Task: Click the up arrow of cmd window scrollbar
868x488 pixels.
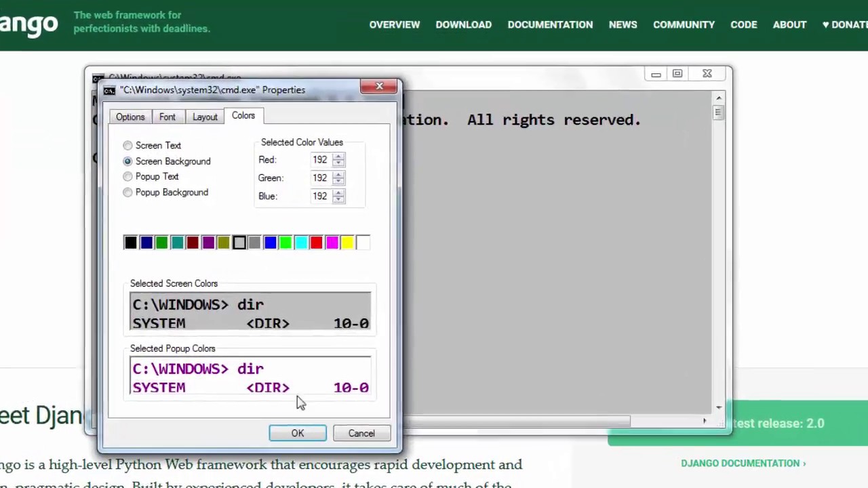Action: pos(719,98)
